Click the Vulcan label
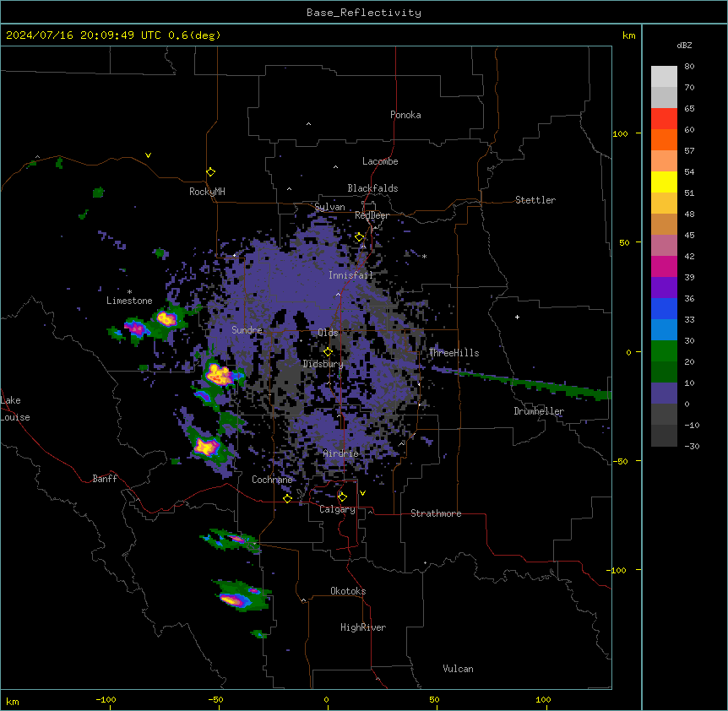The image size is (728, 711). pos(458,669)
